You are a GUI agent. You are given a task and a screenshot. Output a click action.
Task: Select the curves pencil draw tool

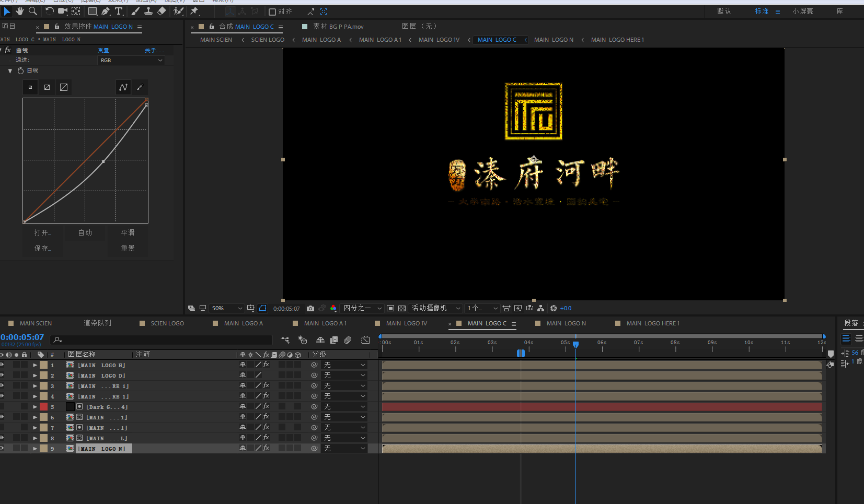click(x=140, y=87)
